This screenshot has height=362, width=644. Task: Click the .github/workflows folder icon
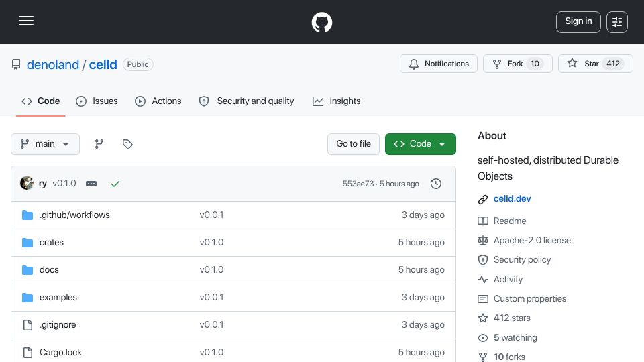(x=28, y=215)
